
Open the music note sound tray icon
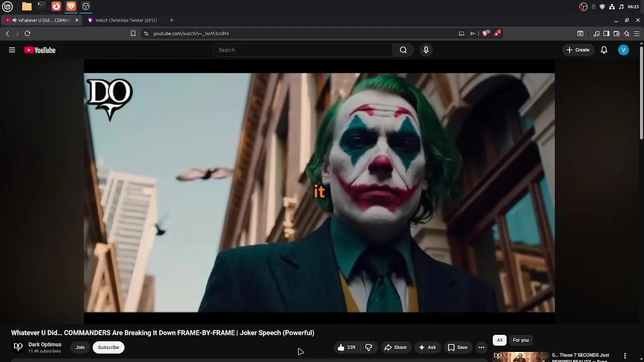click(x=621, y=7)
